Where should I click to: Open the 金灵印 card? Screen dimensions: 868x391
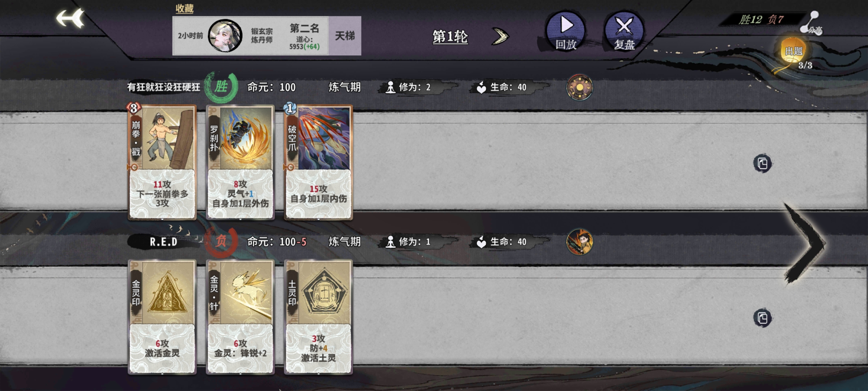coord(162,317)
